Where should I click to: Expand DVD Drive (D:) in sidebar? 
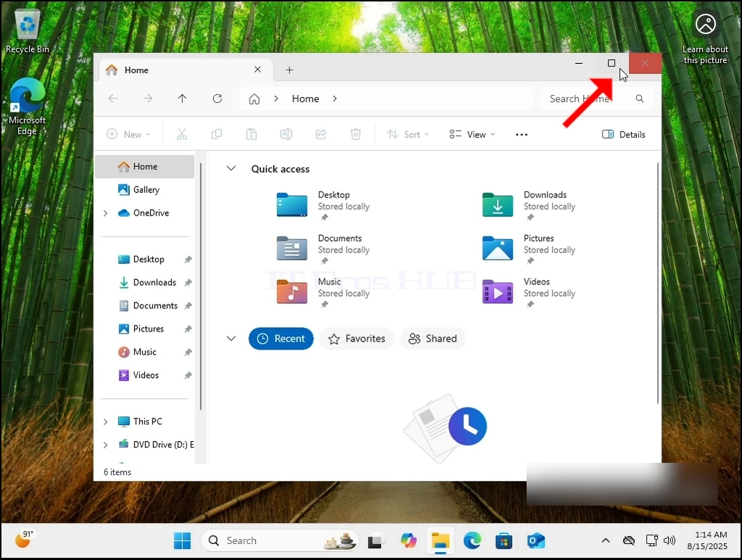(x=105, y=445)
